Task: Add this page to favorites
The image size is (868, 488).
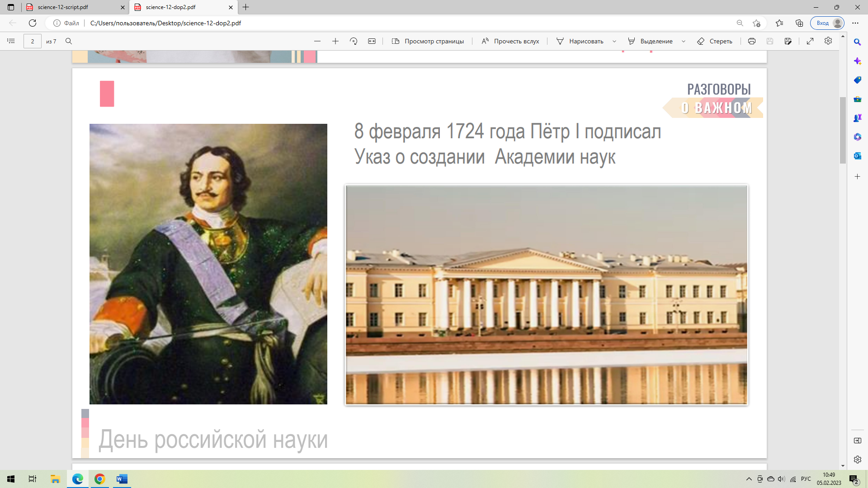Action: pos(757,23)
